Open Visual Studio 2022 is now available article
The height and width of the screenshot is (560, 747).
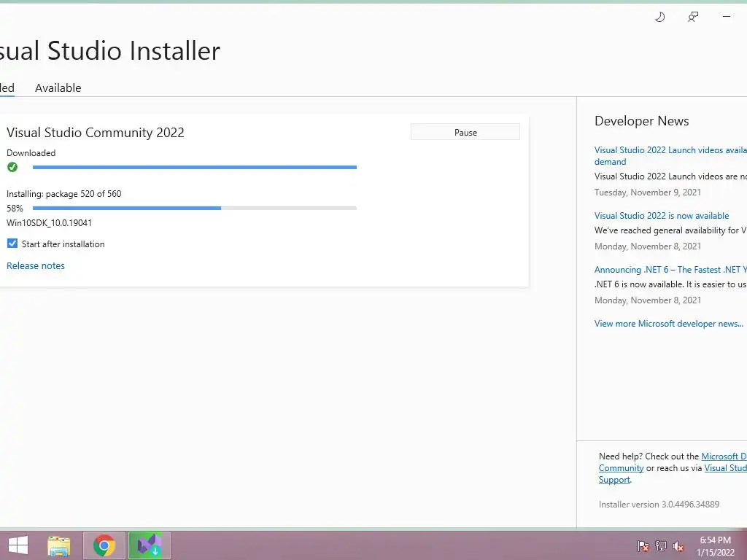(x=662, y=216)
